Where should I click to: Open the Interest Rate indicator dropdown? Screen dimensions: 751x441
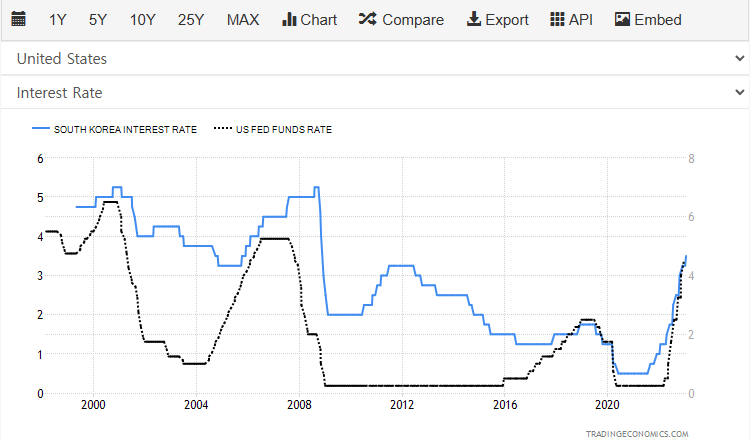(x=375, y=92)
